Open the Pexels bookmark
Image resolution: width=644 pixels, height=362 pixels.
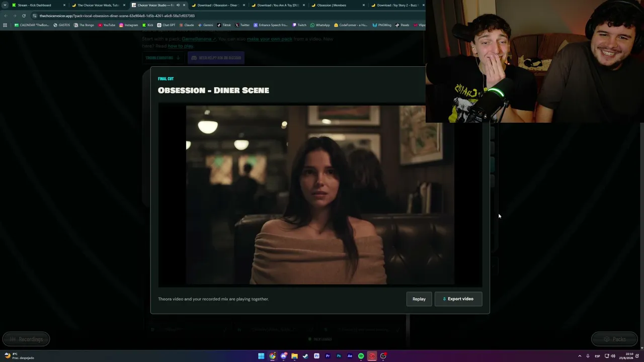[x=402, y=25]
